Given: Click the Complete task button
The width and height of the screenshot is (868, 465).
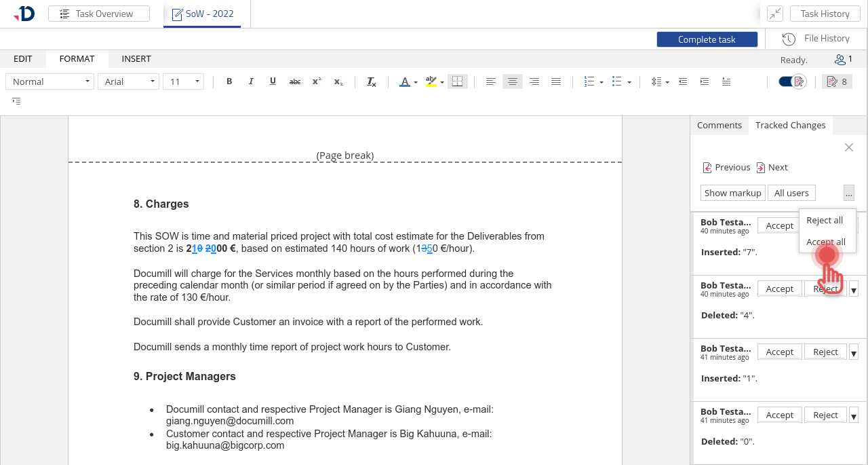Looking at the screenshot, I should coord(707,39).
